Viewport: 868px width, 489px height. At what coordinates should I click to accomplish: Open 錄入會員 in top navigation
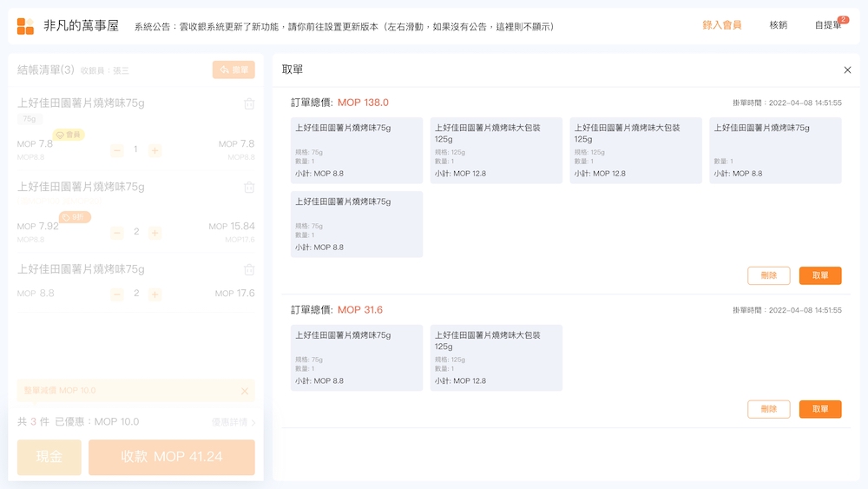[721, 25]
